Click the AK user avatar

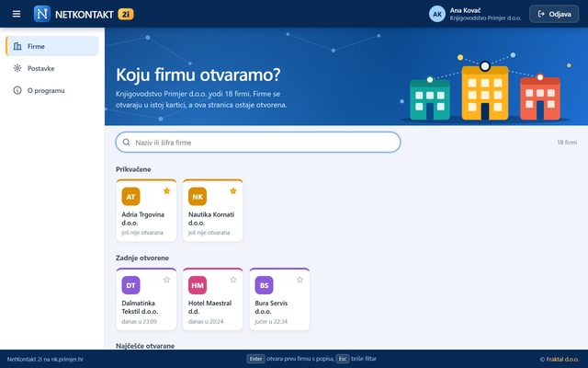pyautogui.click(x=437, y=14)
